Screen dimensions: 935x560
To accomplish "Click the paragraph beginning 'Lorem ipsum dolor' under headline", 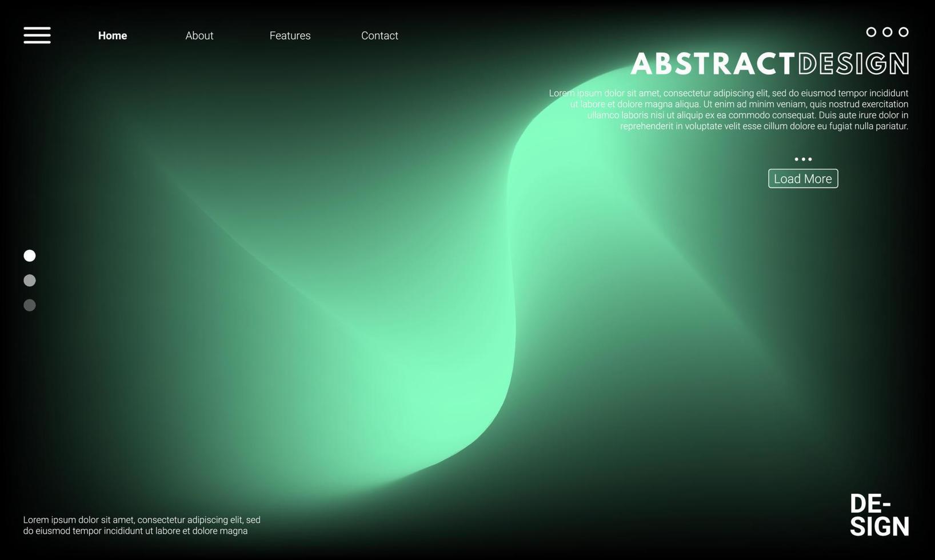I will point(729,109).
